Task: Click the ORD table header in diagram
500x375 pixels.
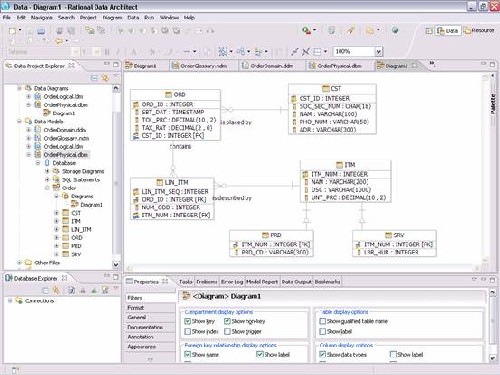Action: pyautogui.click(x=175, y=95)
